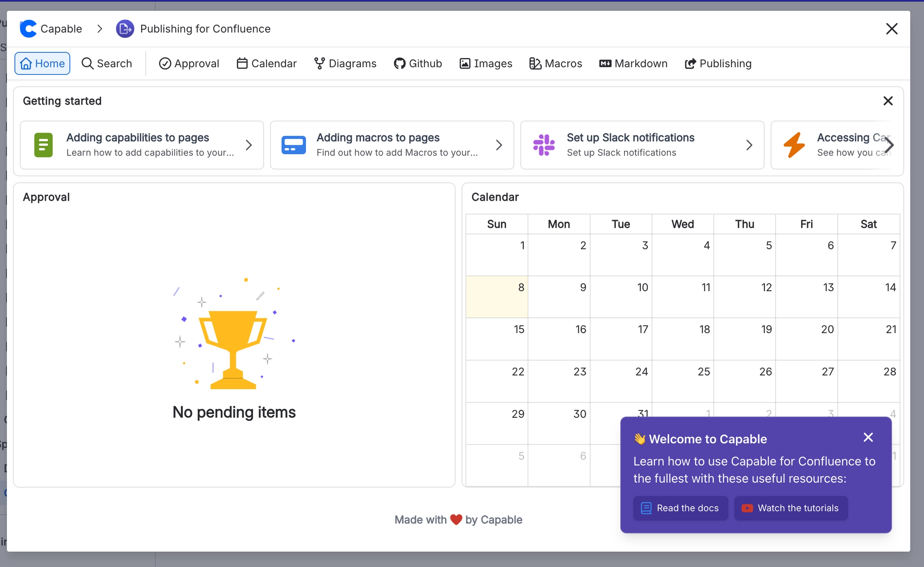
Task: Go to the Diagrams section
Action: coord(345,64)
